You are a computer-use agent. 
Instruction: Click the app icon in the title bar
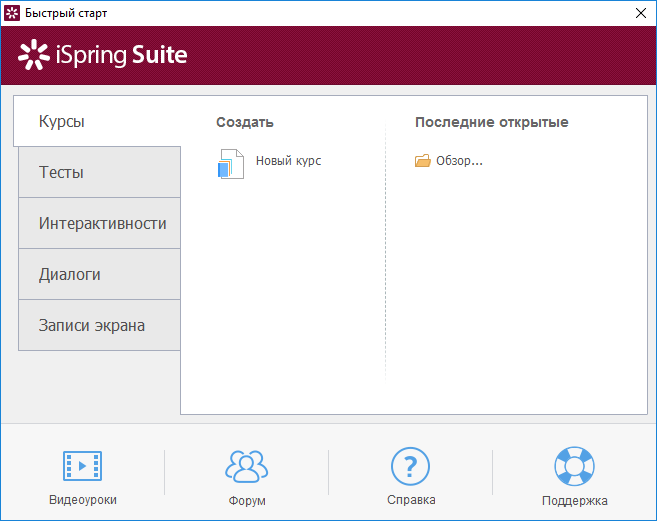(x=12, y=13)
